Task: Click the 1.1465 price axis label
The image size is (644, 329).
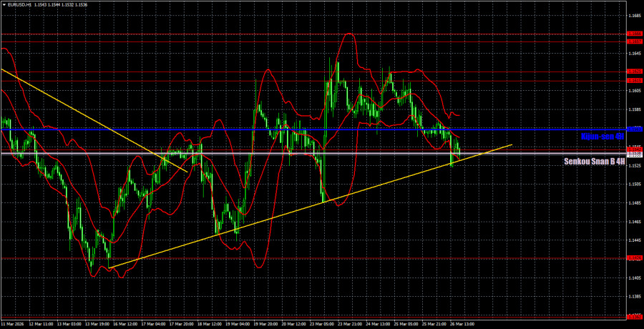Action: click(633, 222)
